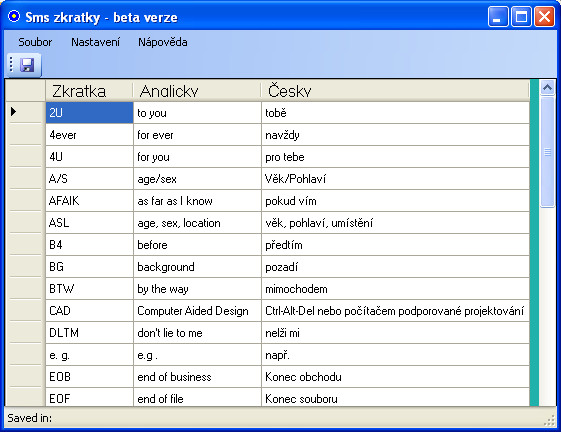The height and width of the screenshot is (432, 561).
Task: Select the row header of the 4ever row
Action: (x=25, y=135)
